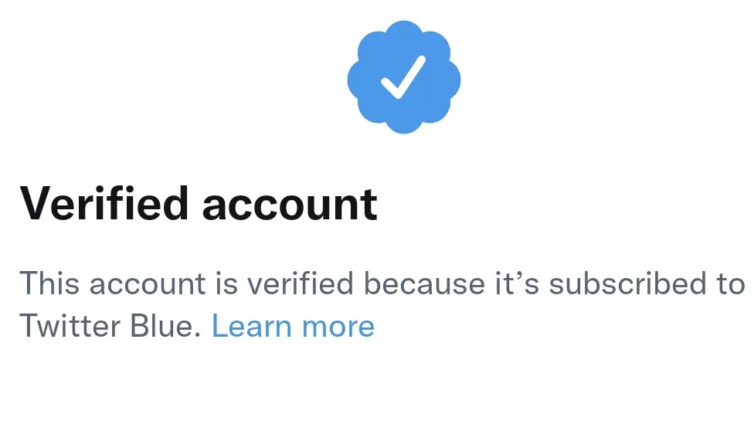Click the word "Verified" in the heading
Image resolution: width=754 pixels, height=424 pixels.
pos(104,203)
